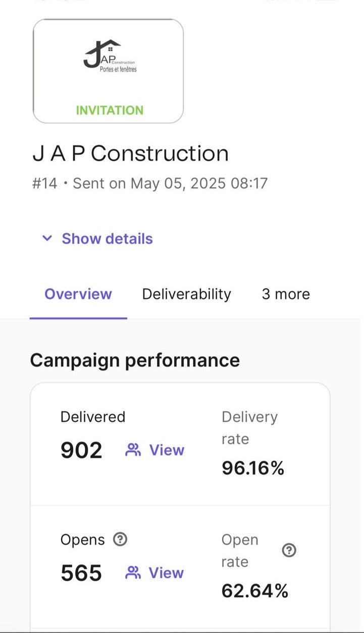Switch to the Deliverability tab
This screenshot has height=633, width=364.
tap(187, 294)
